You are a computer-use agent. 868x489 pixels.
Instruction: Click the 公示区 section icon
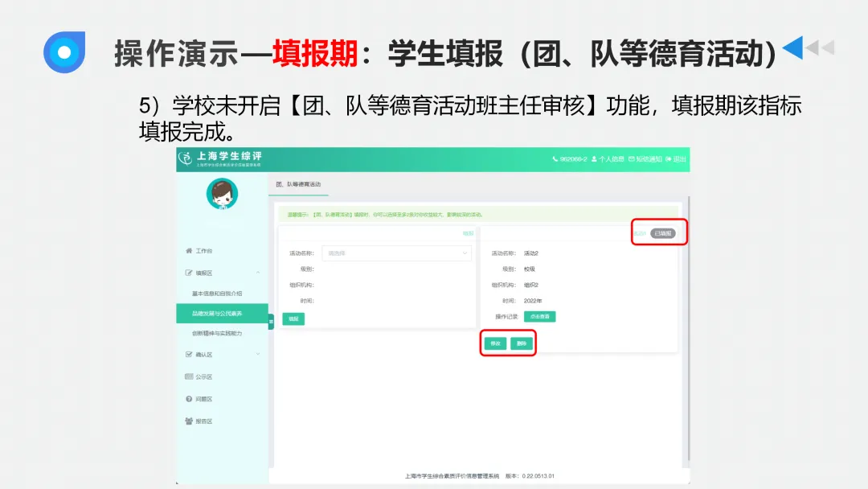click(x=189, y=376)
